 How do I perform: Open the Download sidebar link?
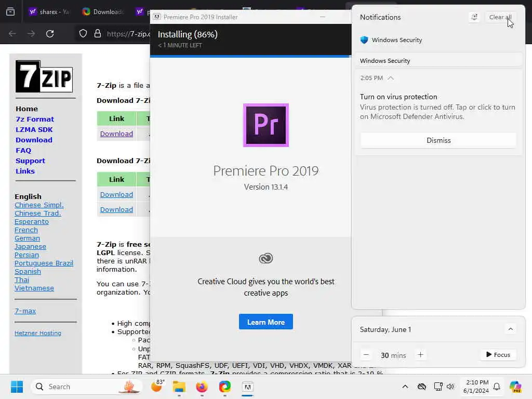[34, 140]
